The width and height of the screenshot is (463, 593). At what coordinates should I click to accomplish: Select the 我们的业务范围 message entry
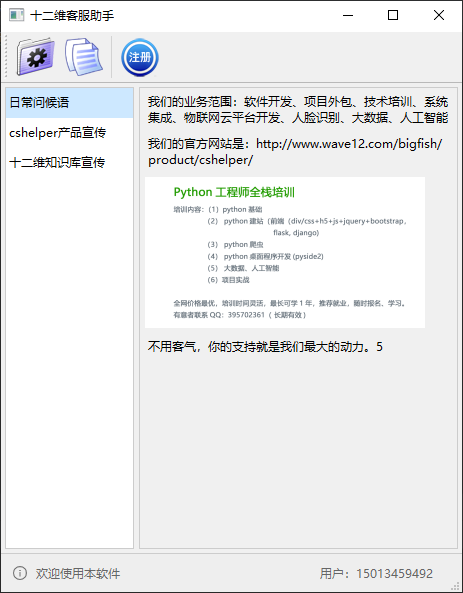pos(298,110)
